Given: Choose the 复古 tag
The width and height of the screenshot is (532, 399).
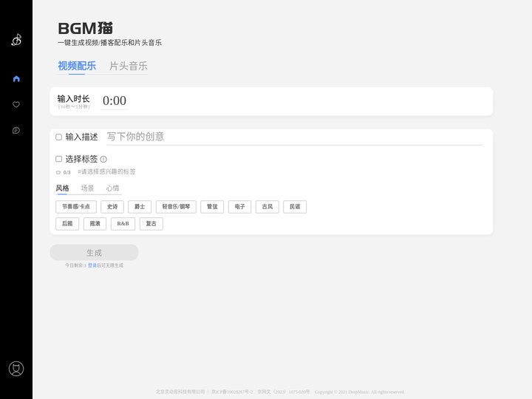Looking at the screenshot, I should point(151,224).
